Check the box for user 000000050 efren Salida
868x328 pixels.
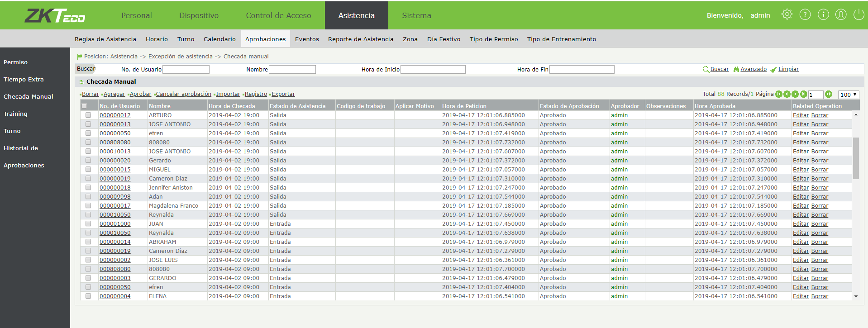[88, 133]
